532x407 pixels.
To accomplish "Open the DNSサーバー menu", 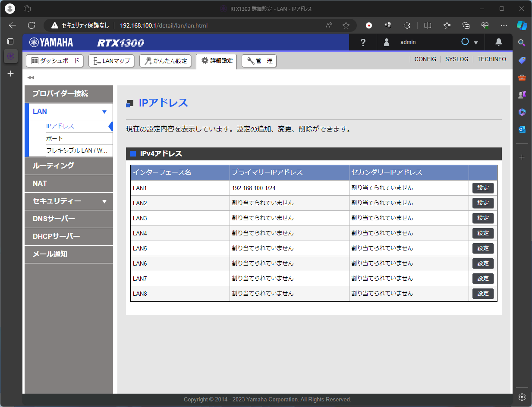I will (69, 219).
